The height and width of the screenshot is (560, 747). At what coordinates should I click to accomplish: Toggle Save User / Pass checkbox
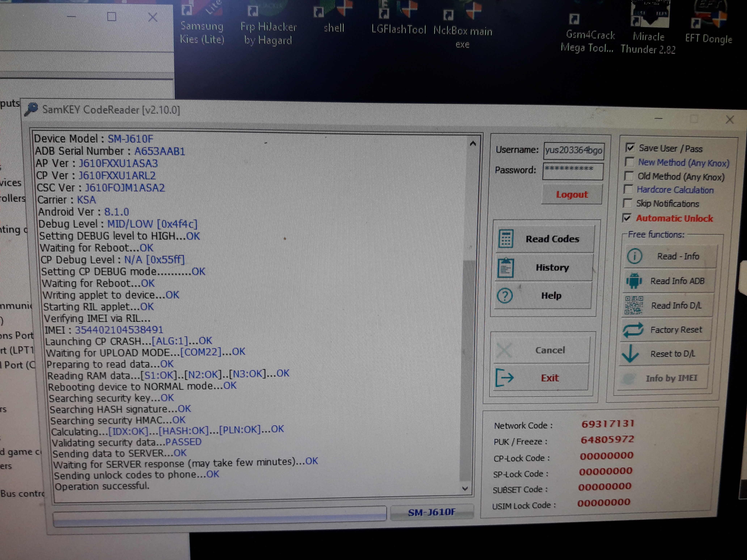tap(630, 148)
